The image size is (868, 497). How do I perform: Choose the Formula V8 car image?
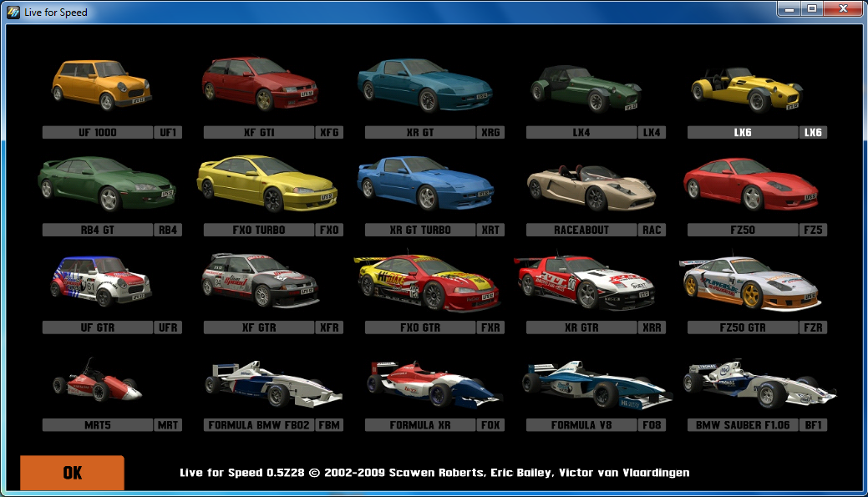(596, 384)
